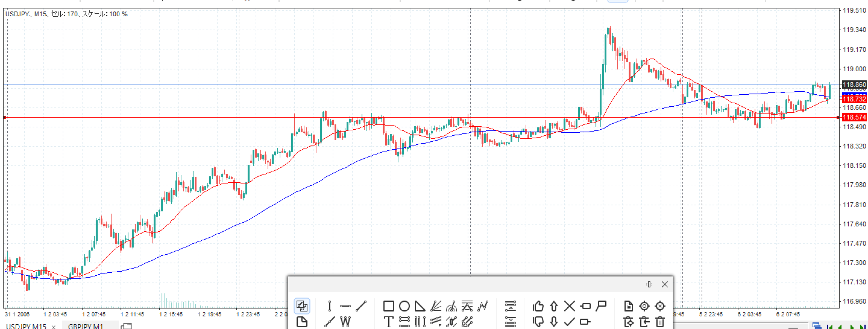
Task: Open the cascade windows button
Action: [x=126, y=326]
